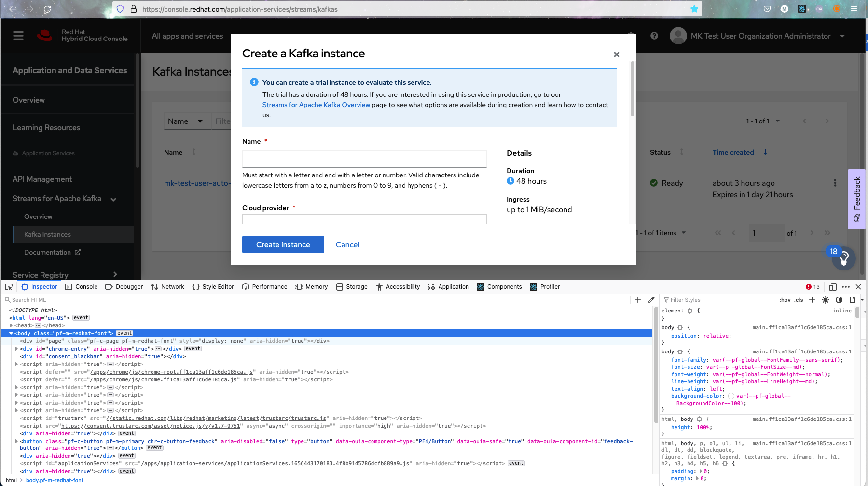This screenshot has height=486, width=868.
Task: Open the Accessibility tab
Action: (398, 287)
